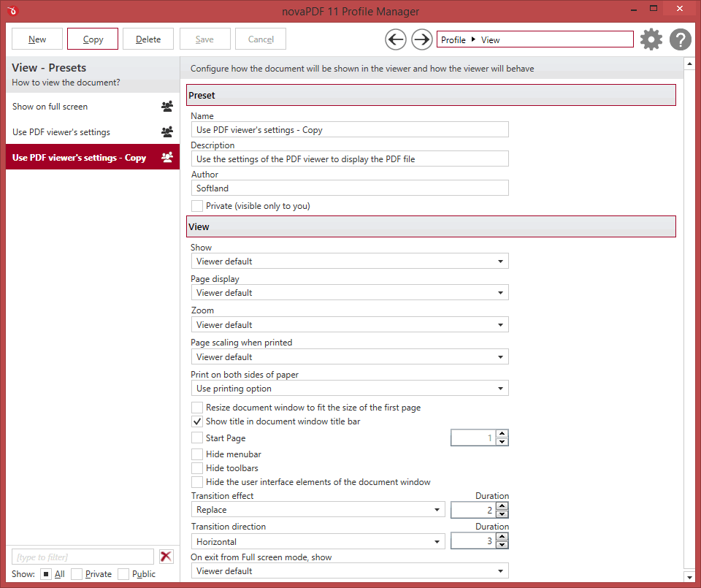The width and height of the screenshot is (701, 588).
Task: Enable the Start Page checkbox
Action: click(197, 438)
